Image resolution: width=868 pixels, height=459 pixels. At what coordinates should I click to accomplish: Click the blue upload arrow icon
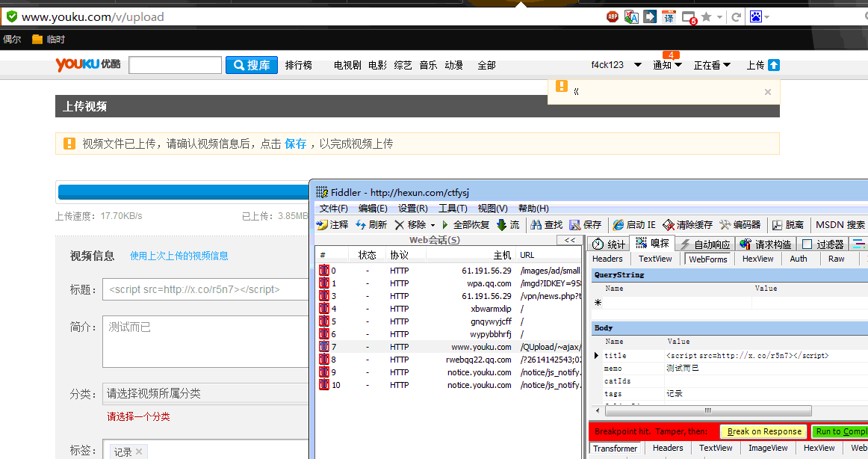774,65
